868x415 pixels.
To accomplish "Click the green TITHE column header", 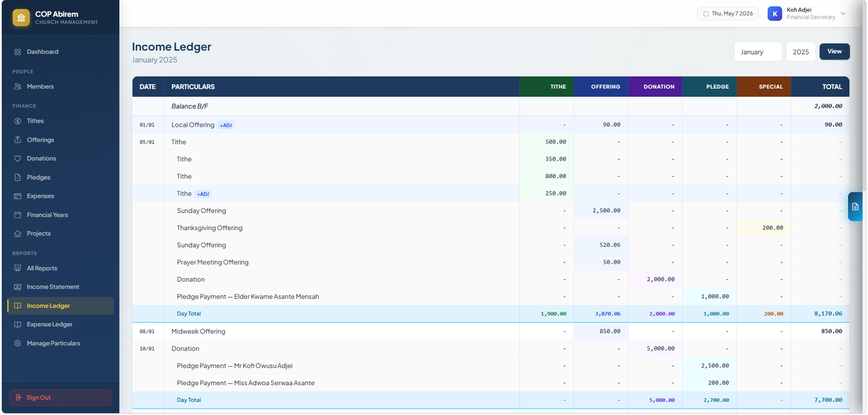I will tap(547, 87).
